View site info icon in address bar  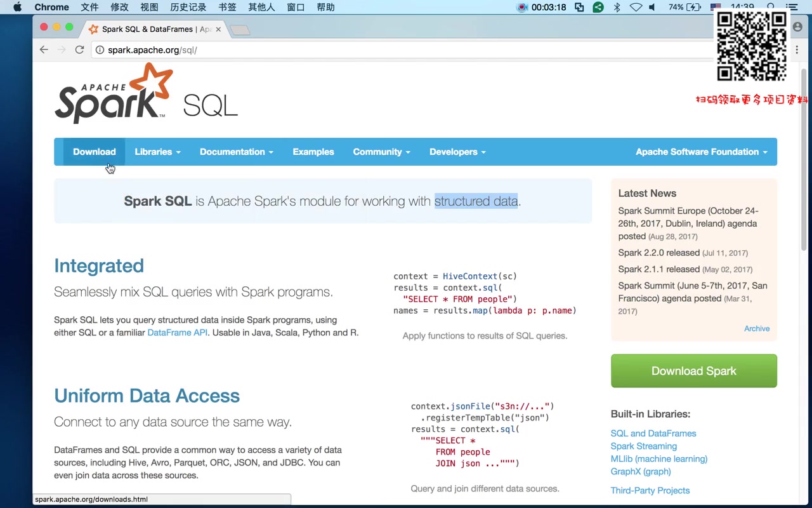[100, 50]
